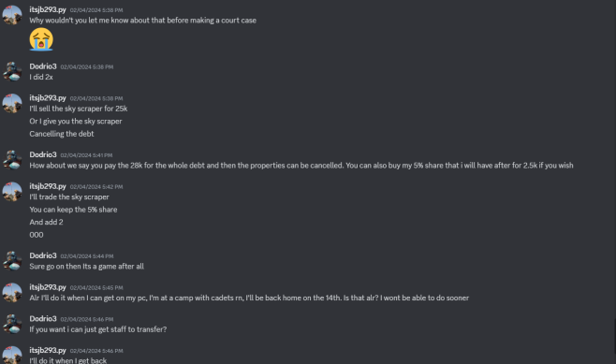Open itsjb293.py avatar on court case message
The height and width of the screenshot is (364, 616).
pyautogui.click(x=12, y=15)
